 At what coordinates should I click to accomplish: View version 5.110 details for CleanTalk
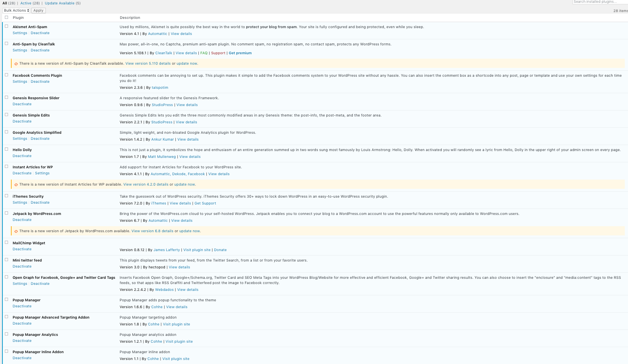click(x=148, y=63)
